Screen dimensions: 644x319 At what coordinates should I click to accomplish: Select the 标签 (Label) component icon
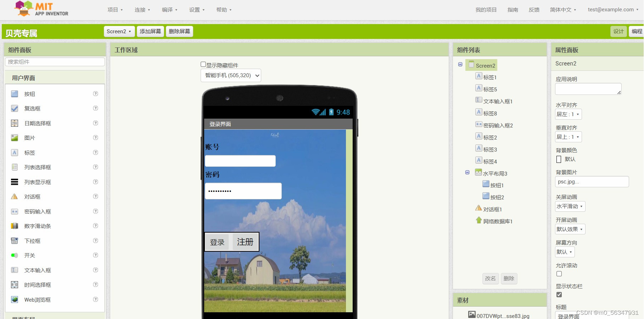coord(14,153)
